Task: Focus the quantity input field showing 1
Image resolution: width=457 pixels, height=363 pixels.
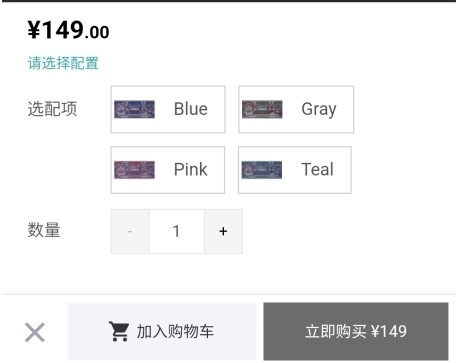Action: tap(177, 231)
